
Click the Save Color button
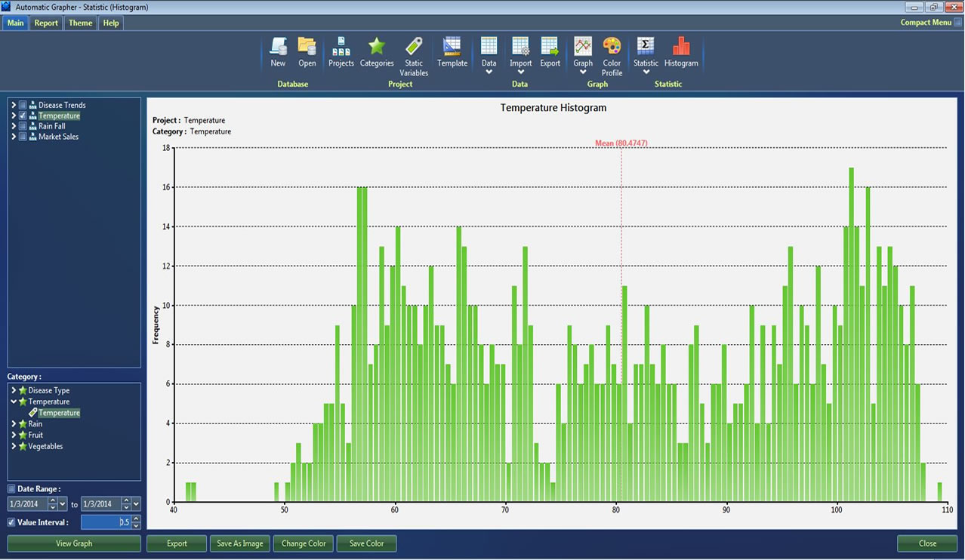[x=367, y=543]
